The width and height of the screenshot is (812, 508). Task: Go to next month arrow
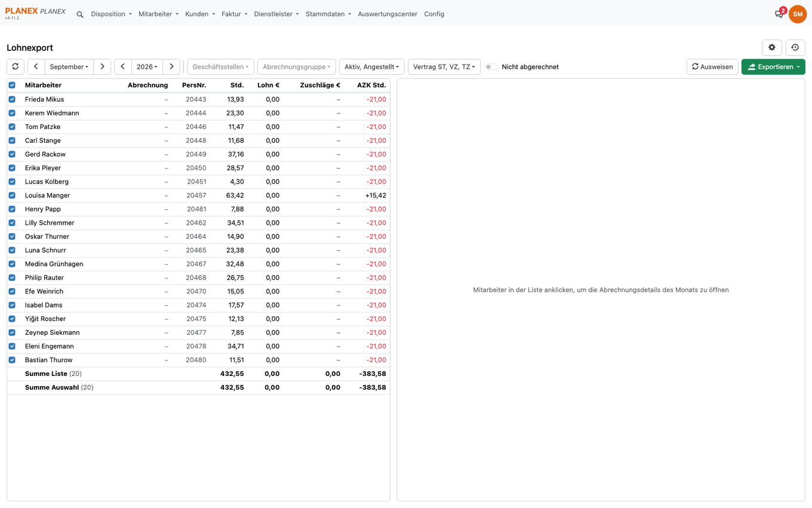(x=103, y=67)
